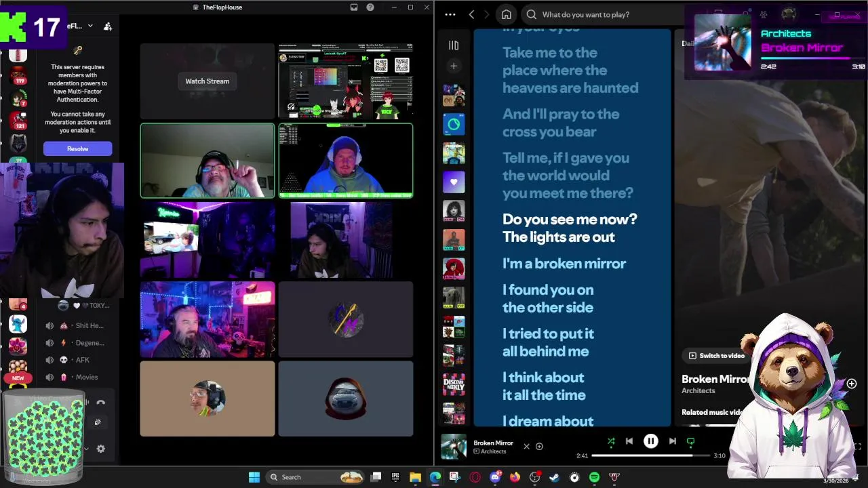The image size is (868, 488).
Task: Expand the chevron beside the Discord settings gear
Action: tap(86, 449)
